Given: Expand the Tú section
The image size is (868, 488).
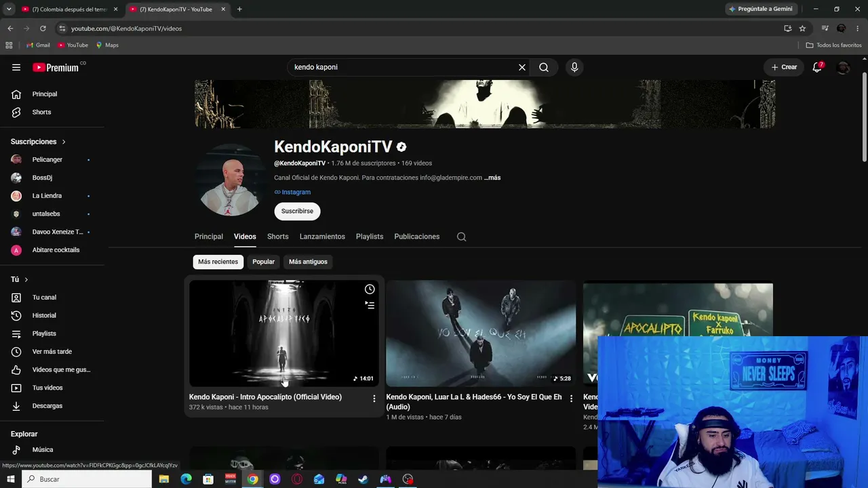Looking at the screenshot, I should [x=20, y=279].
